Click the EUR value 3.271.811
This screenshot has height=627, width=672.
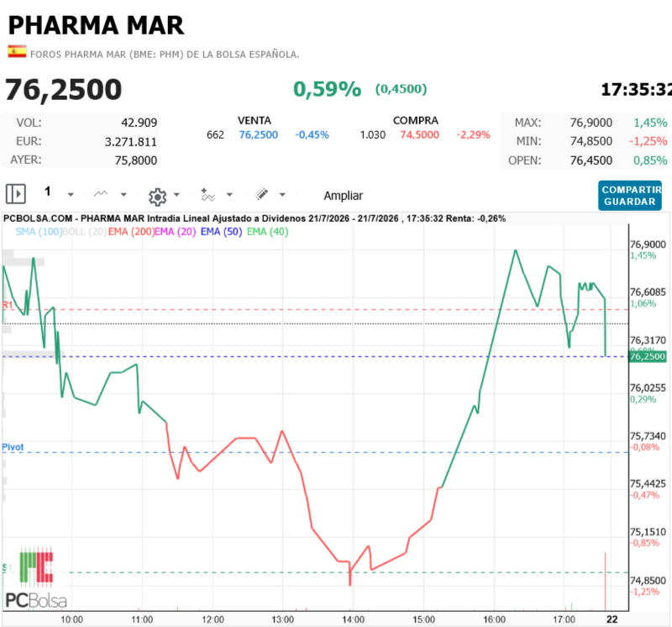(131, 142)
